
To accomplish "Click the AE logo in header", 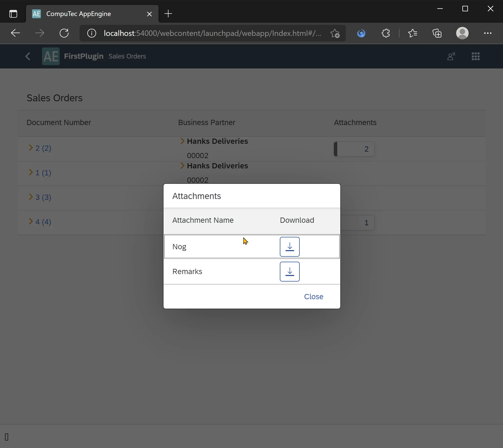I will pyautogui.click(x=51, y=56).
